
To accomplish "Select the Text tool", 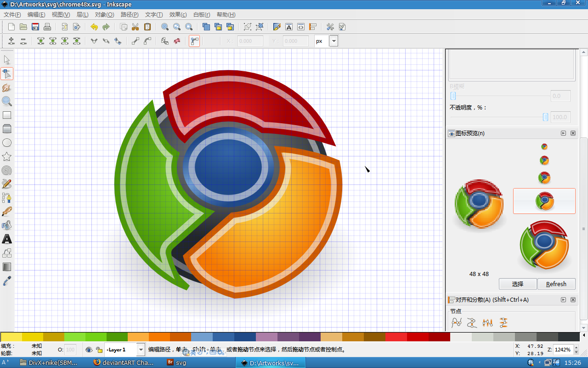I will [x=7, y=239].
